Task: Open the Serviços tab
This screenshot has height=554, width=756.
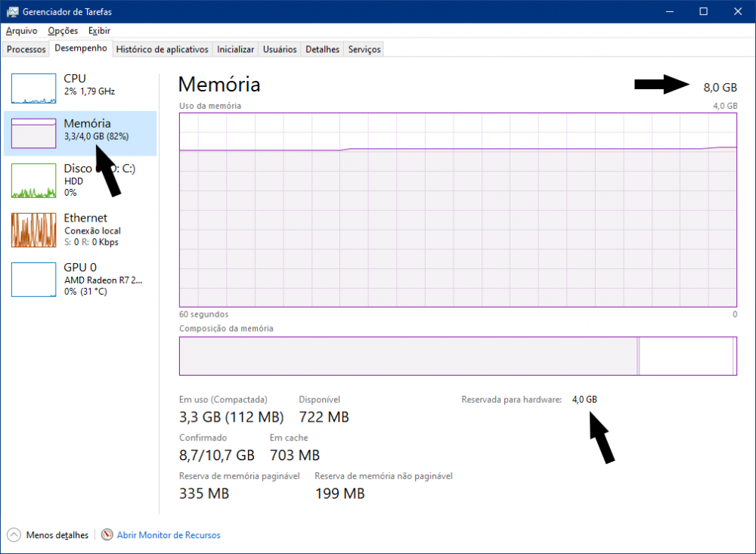Action: pyautogui.click(x=364, y=49)
